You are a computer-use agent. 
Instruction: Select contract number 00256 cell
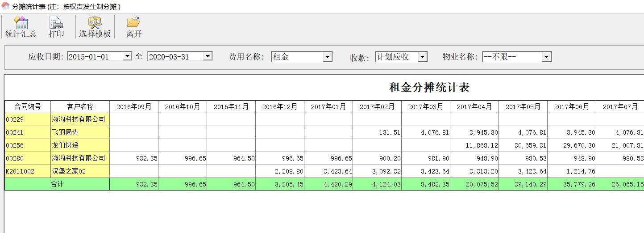pos(28,145)
